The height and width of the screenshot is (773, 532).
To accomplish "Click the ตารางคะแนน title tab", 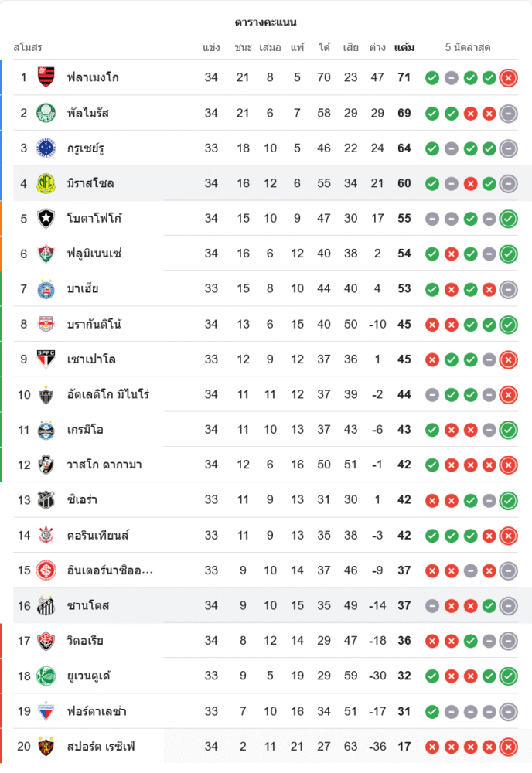I will click(x=266, y=22).
